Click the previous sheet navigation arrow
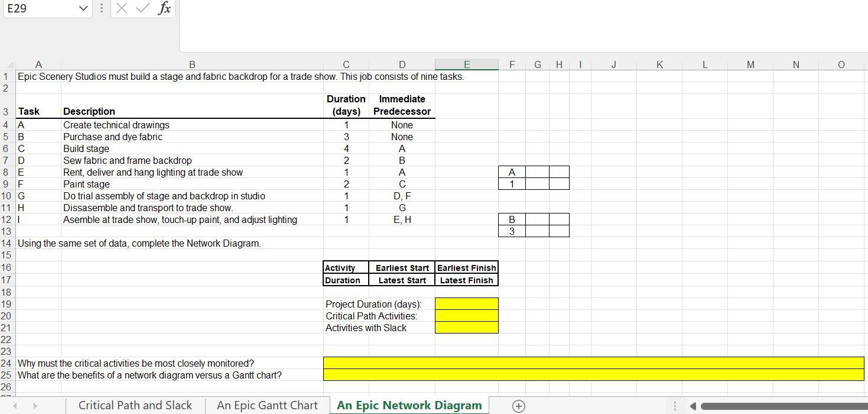Image resolution: width=868 pixels, height=414 pixels. (14, 406)
